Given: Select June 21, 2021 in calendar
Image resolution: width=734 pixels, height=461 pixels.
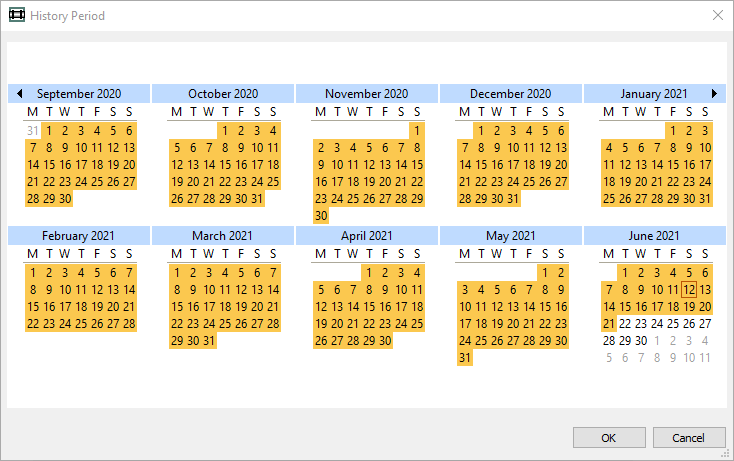Looking at the screenshot, I should coord(609,323).
